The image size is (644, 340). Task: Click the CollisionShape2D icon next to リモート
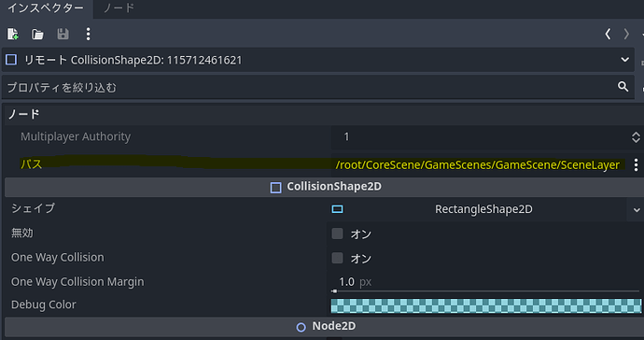tap(11, 60)
